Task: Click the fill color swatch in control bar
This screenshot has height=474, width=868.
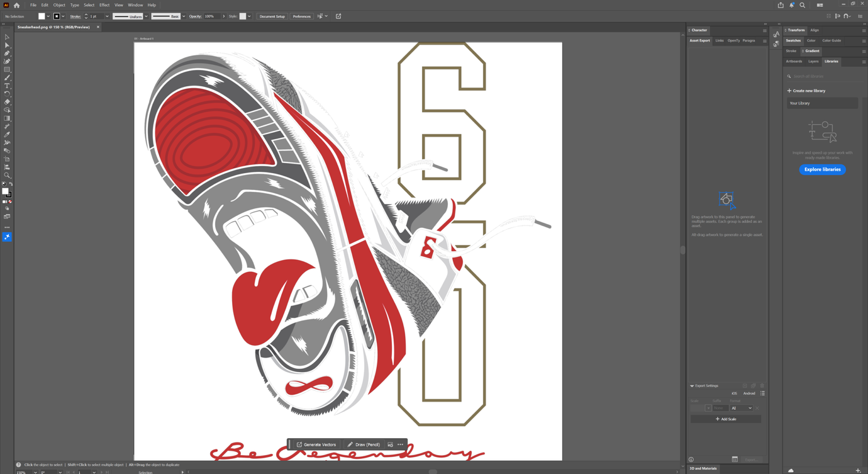Action: [42, 16]
